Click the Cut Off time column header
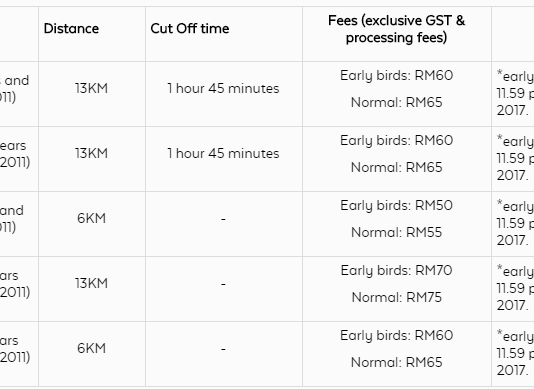Image resolution: width=534 pixels, height=389 pixels. tap(190, 29)
